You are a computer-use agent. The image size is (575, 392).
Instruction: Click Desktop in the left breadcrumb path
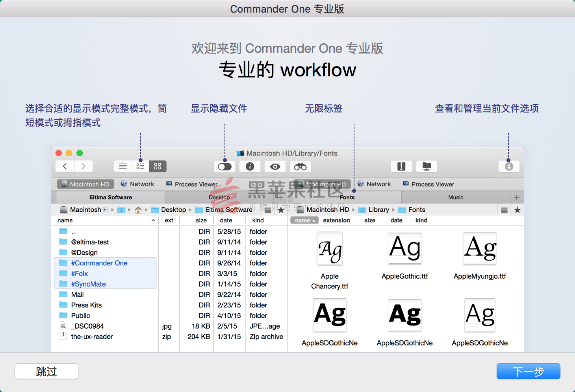pyautogui.click(x=169, y=210)
